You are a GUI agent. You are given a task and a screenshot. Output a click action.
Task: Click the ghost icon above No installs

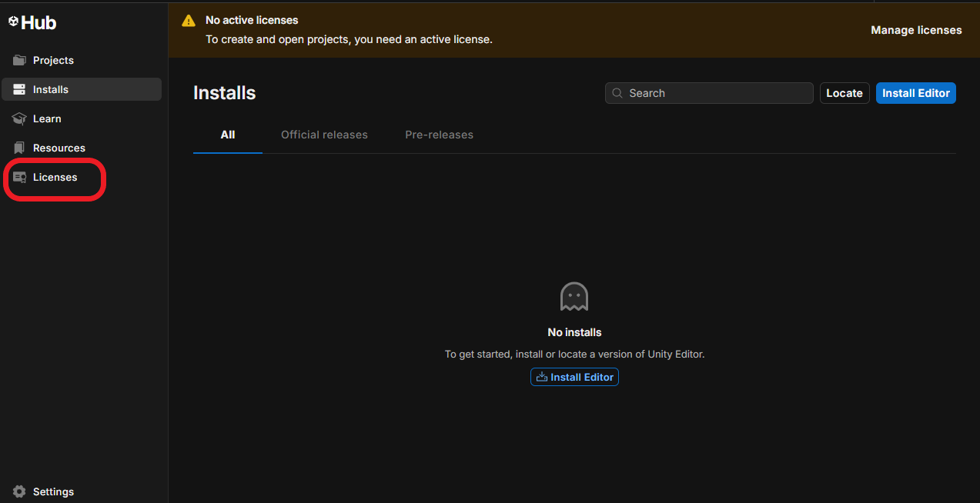(x=574, y=297)
